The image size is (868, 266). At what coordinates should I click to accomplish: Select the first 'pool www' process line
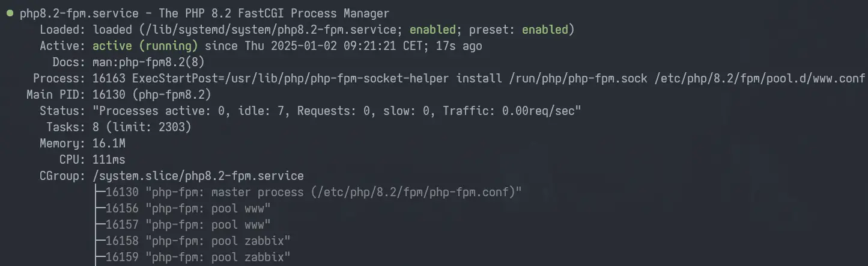[x=182, y=208]
